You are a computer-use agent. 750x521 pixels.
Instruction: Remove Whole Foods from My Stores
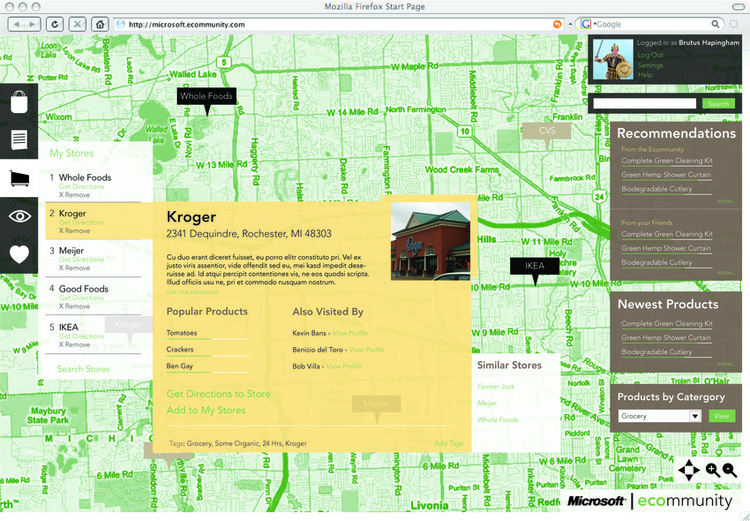point(74,195)
